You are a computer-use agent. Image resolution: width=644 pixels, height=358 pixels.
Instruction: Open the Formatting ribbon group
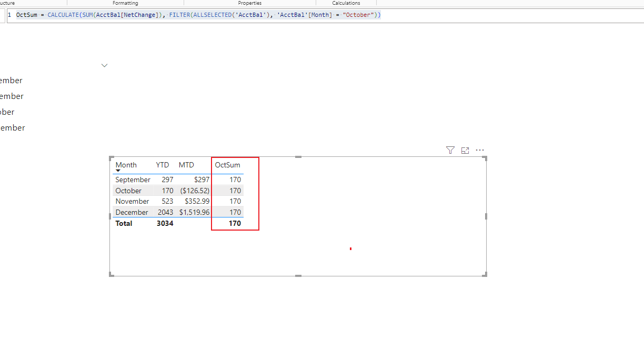[125, 3]
